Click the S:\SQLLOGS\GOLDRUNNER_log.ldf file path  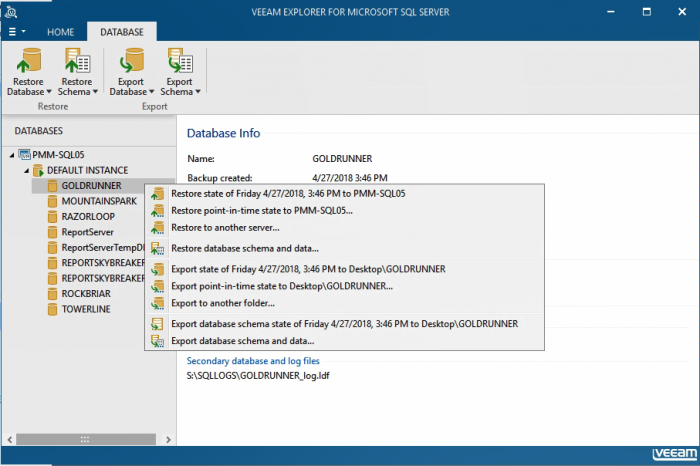point(258,376)
